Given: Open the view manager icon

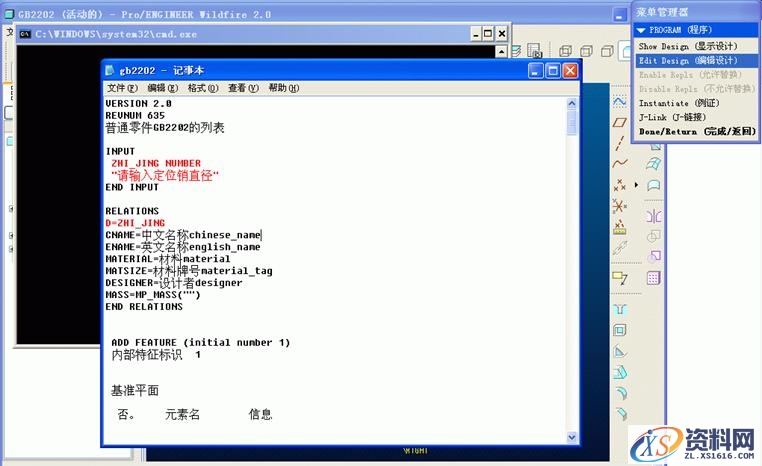Looking at the screenshot, I should click(x=535, y=51).
